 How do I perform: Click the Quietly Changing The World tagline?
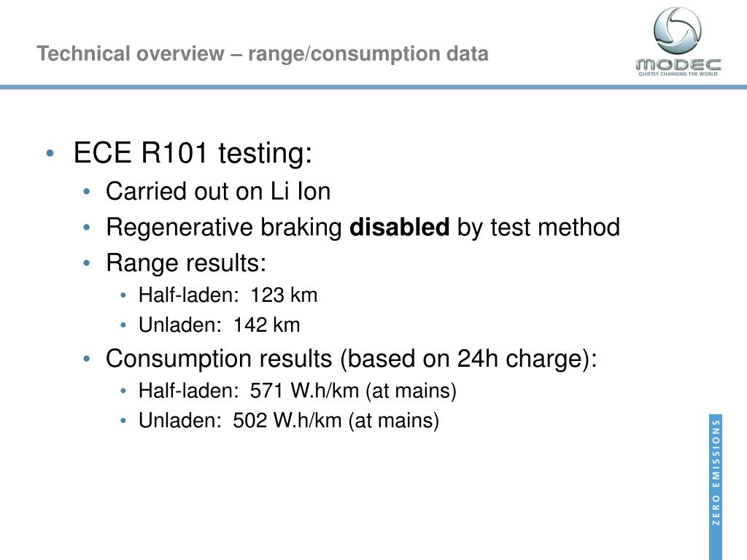tap(678, 74)
